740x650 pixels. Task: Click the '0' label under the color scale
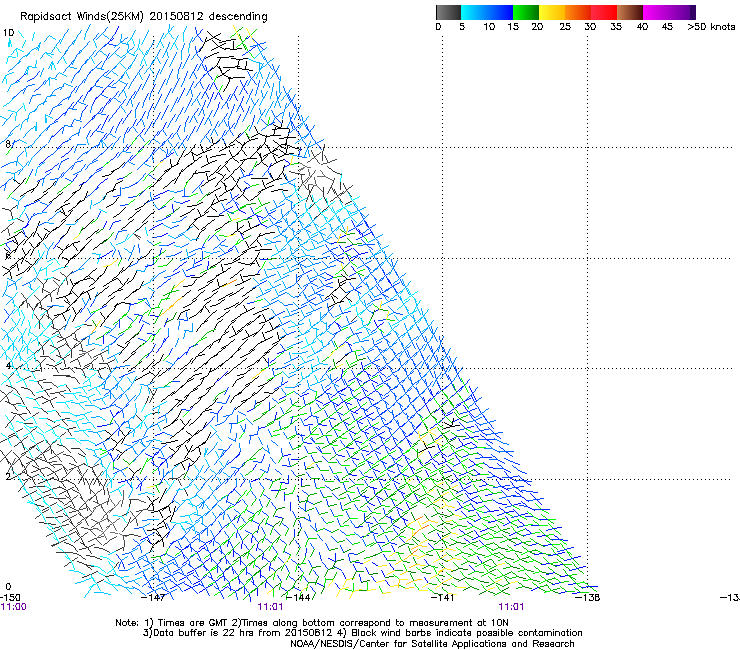(x=438, y=27)
